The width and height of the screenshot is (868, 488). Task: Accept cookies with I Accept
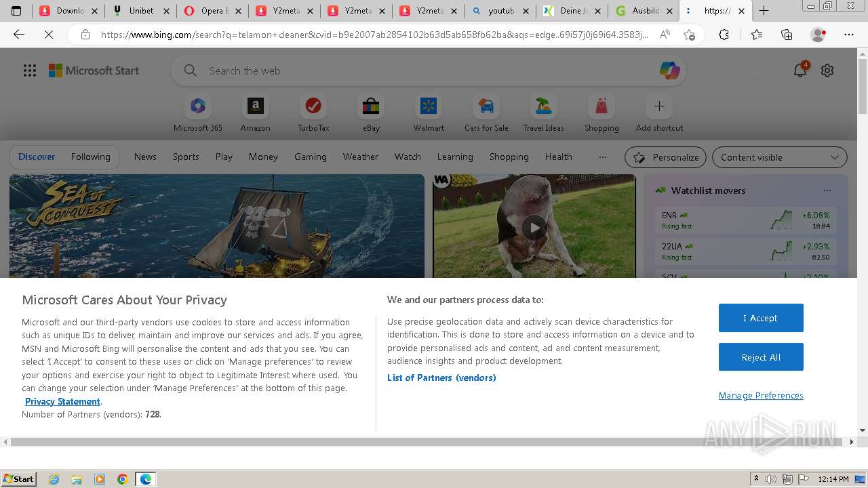coord(761,318)
